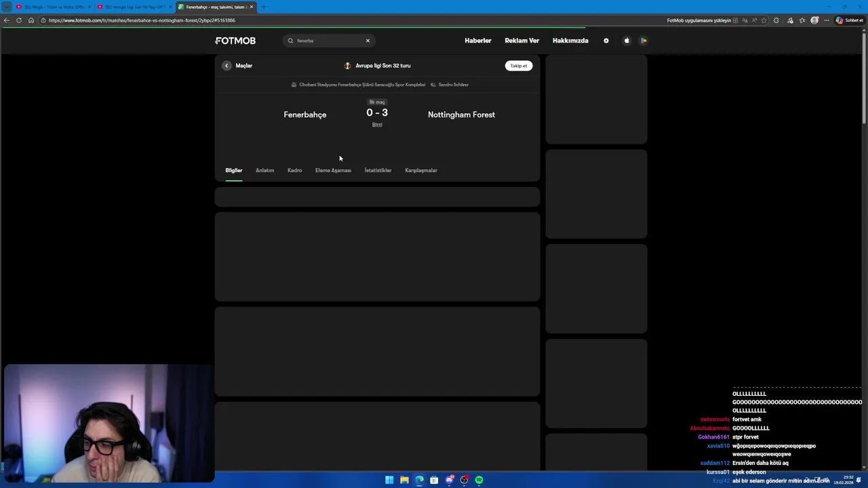This screenshot has height=488, width=868.
Task: Open Spotify from the taskbar
Action: click(x=479, y=480)
